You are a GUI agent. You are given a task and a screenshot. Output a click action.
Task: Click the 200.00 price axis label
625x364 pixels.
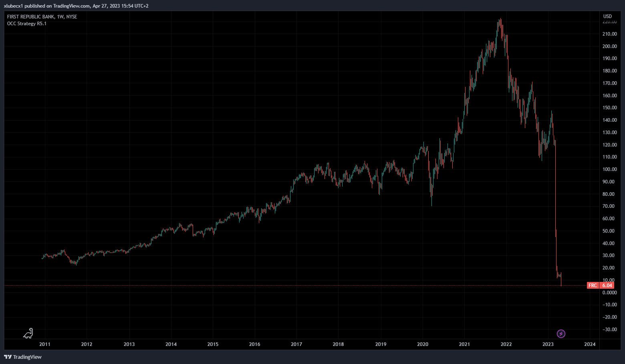click(609, 46)
